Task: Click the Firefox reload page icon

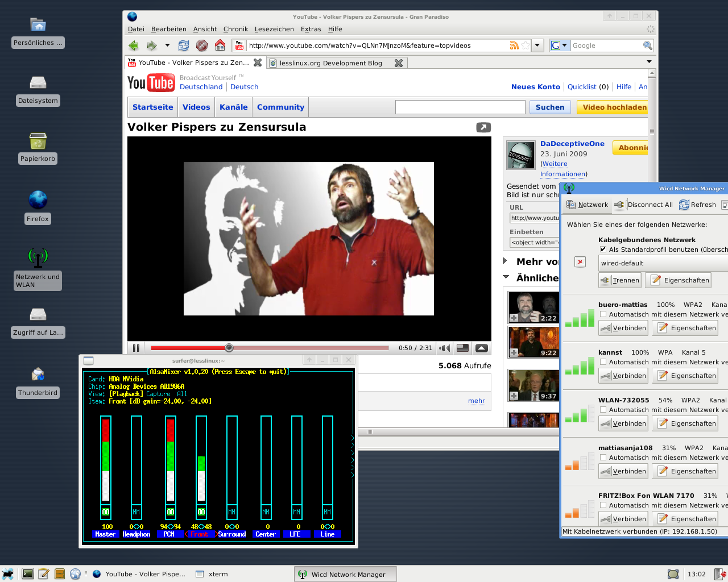Action: click(183, 45)
